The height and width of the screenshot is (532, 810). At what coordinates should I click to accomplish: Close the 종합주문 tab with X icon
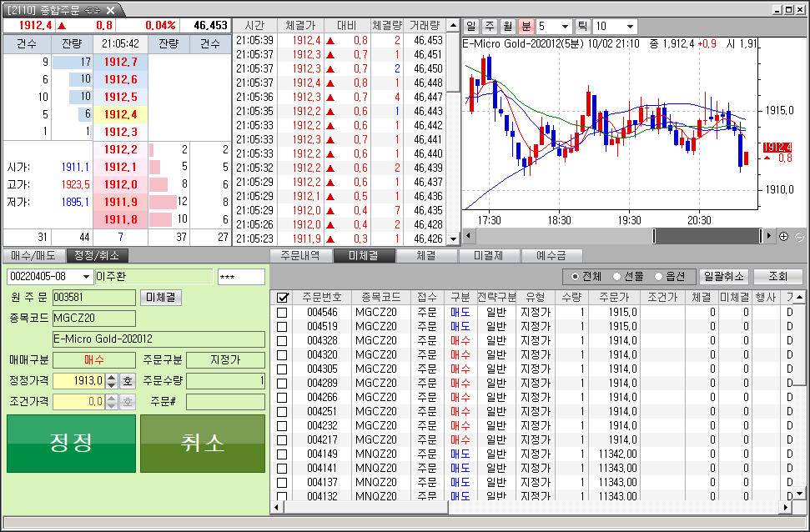pyautogui.click(x=111, y=10)
